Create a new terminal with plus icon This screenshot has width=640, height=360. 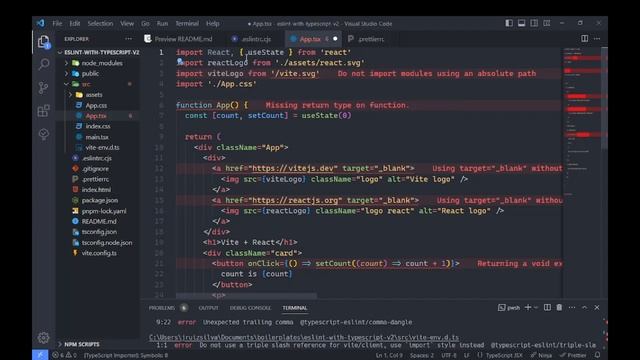(528, 307)
